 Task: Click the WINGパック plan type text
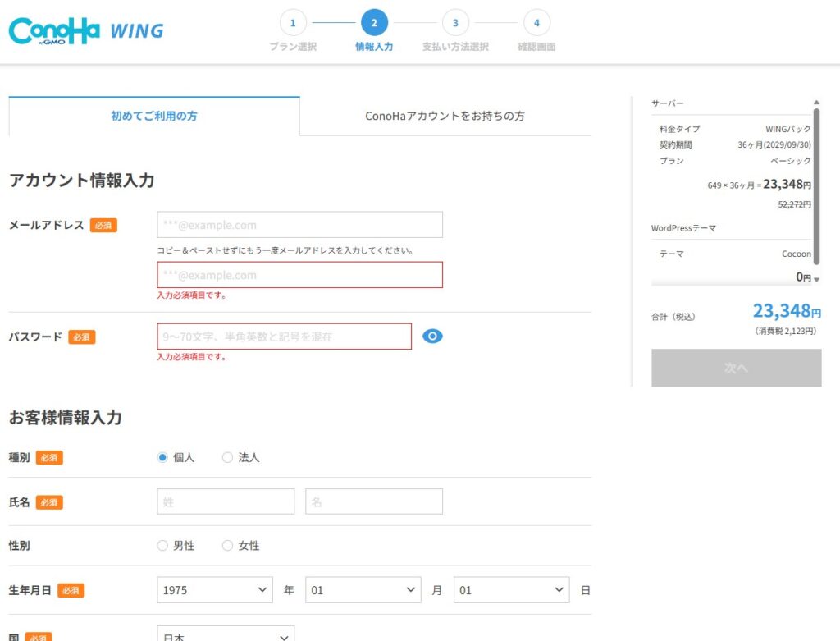pyautogui.click(x=788, y=129)
